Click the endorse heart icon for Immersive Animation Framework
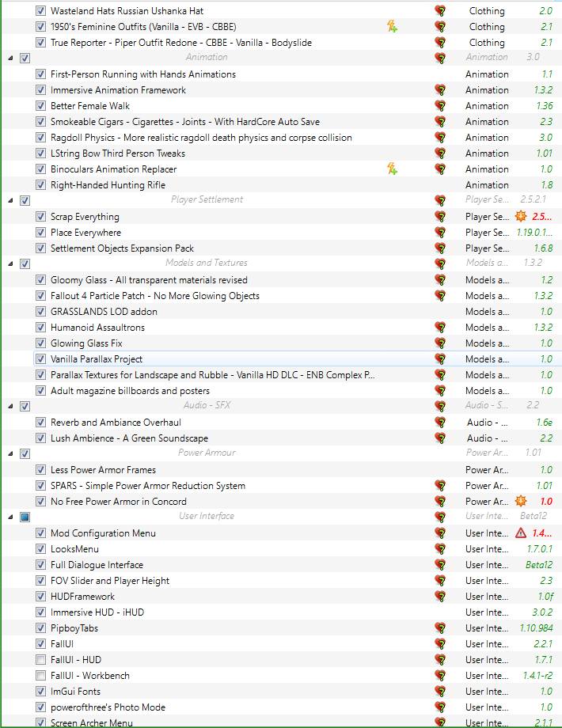The image size is (562, 728). pyautogui.click(x=440, y=90)
